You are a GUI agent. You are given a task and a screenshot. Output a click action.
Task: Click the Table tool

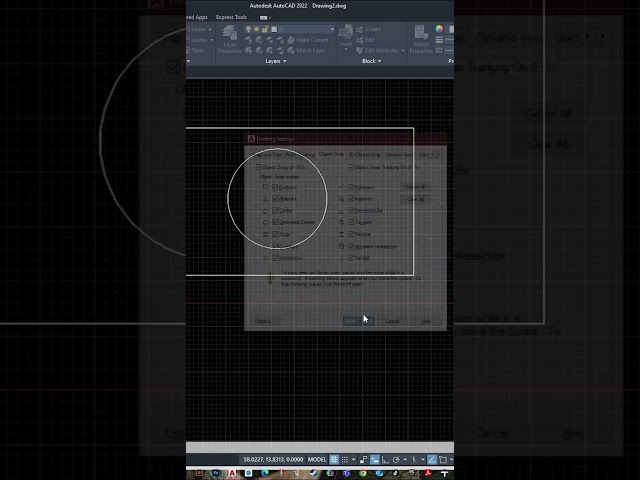pos(196,51)
